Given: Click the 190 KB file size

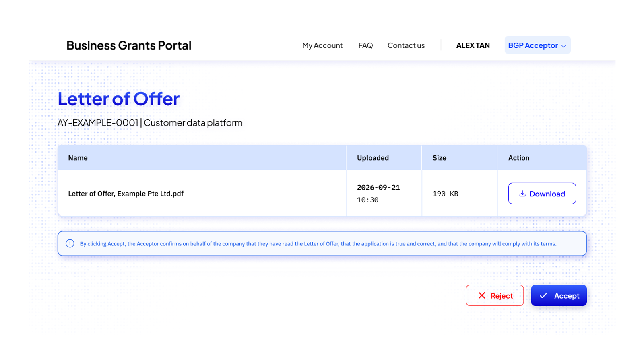Looking at the screenshot, I should coord(445,194).
